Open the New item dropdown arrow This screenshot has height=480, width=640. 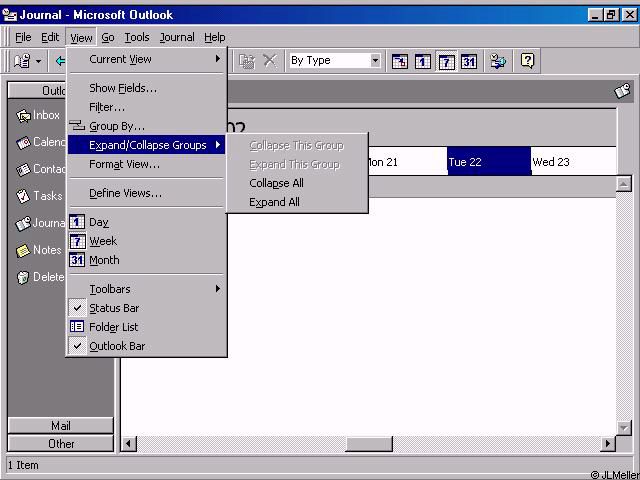38,61
